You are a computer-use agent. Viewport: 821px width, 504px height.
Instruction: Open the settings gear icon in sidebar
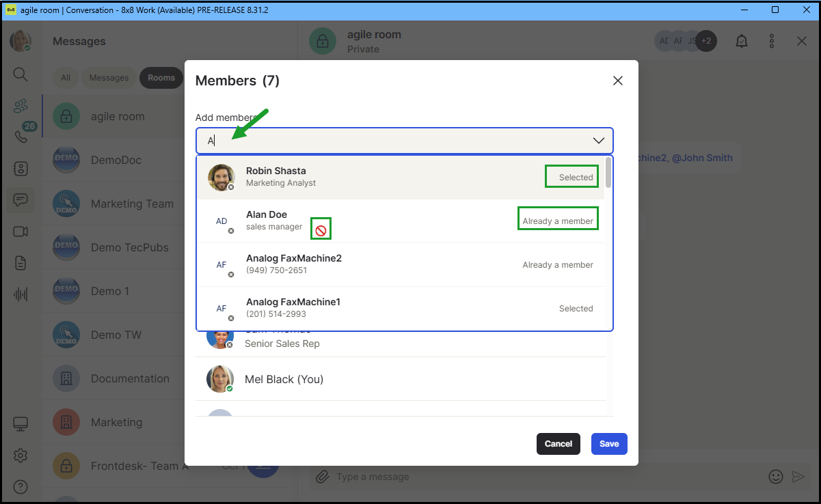(x=21, y=456)
